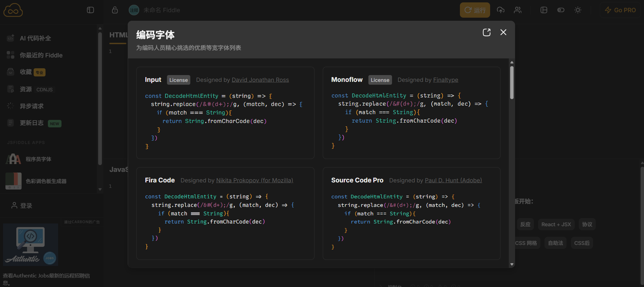The height and width of the screenshot is (287, 644).
Task: Open Nikita Prokopov (for Mozilla) link
Action: coord(255,180)
